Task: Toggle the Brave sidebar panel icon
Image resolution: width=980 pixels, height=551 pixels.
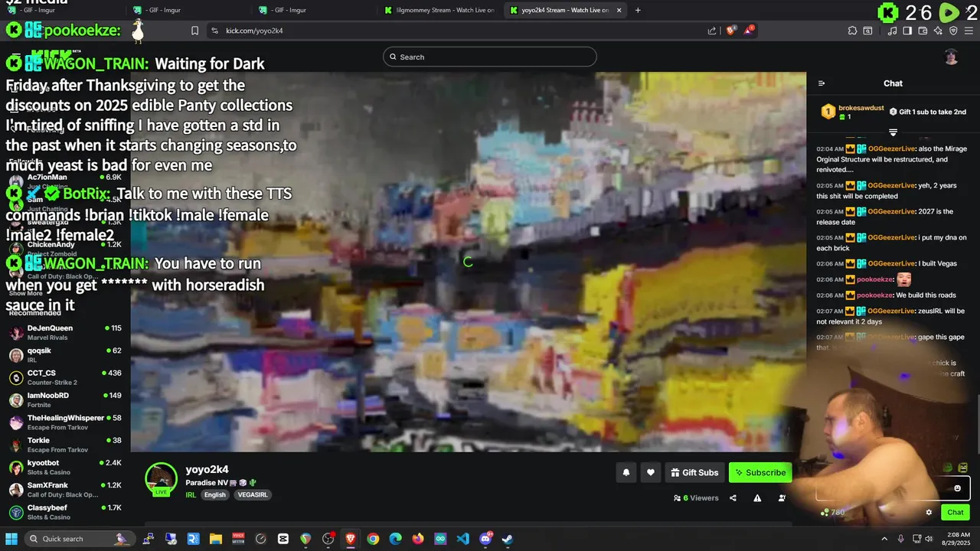Action: (x=907, y=31)
